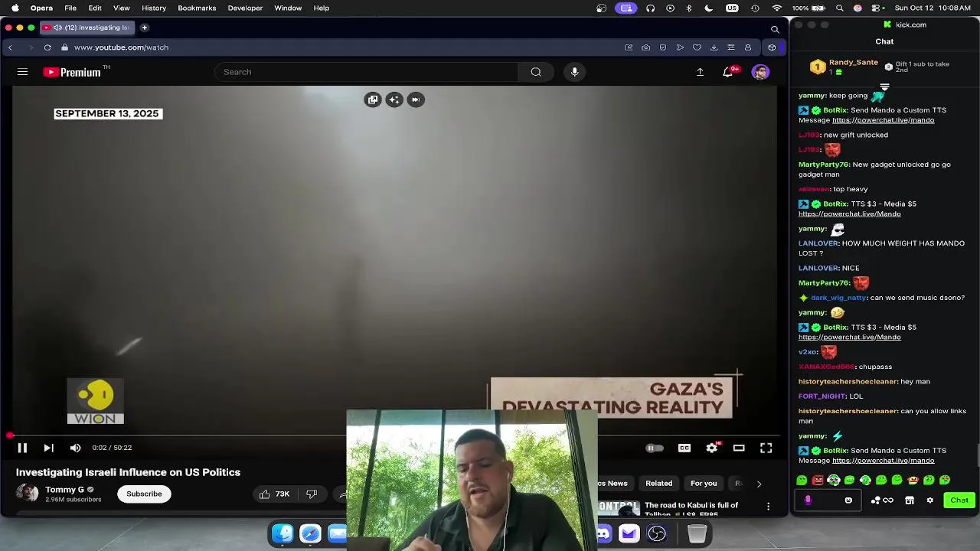Open the YouTube hamburger guide menu
This screenshot has width=980, height=551.
22,72
